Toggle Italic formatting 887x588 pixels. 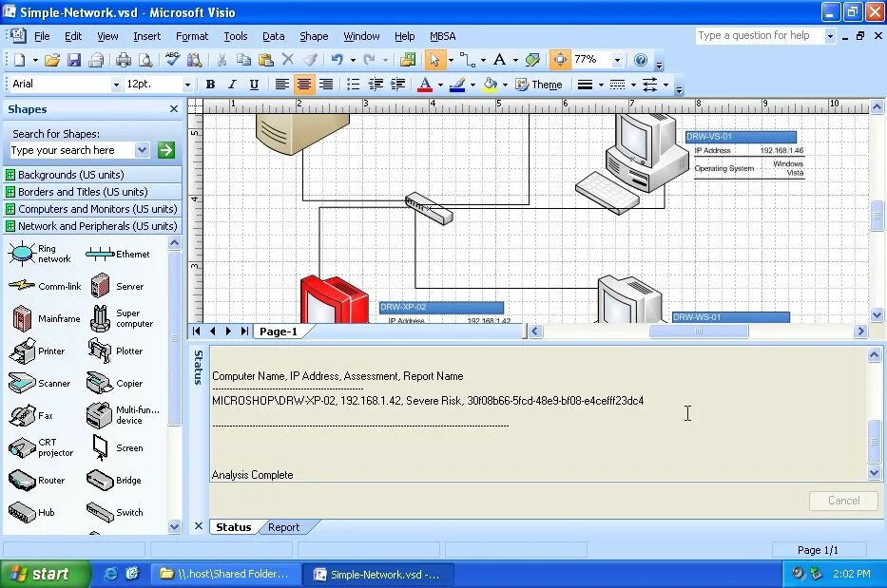(232, 85)
